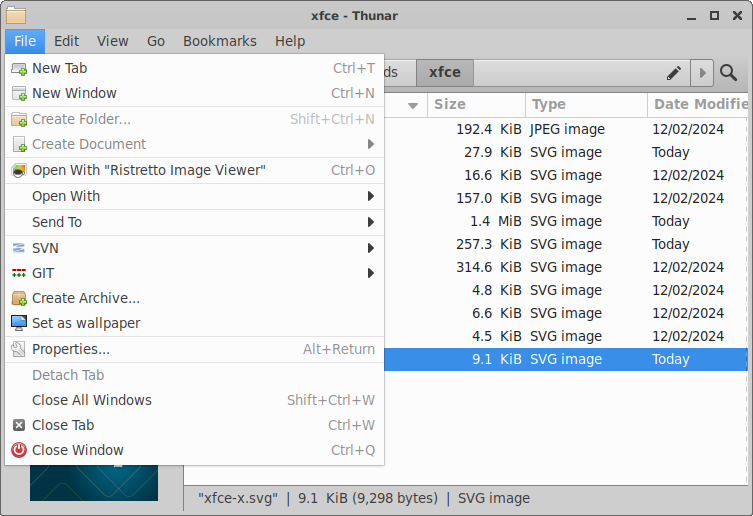Open the Go menu
This screenshot has height=516, width=753.
[156, 41]
